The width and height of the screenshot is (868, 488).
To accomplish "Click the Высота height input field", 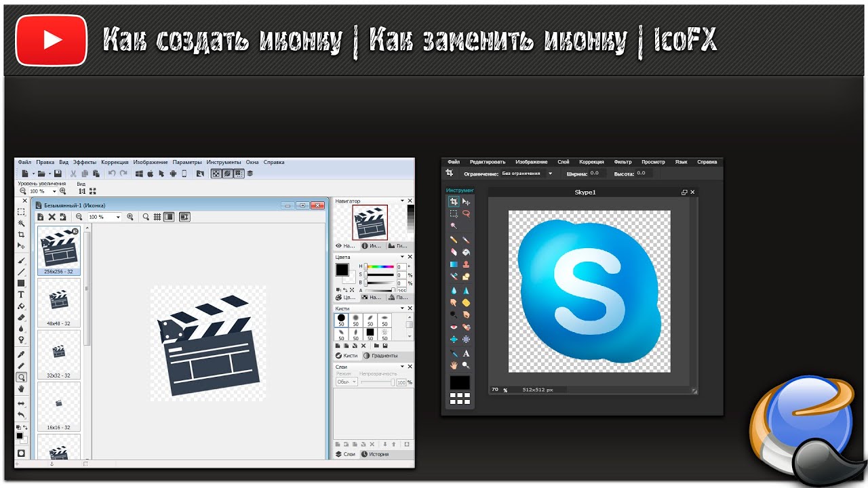I will pos(644,174).
